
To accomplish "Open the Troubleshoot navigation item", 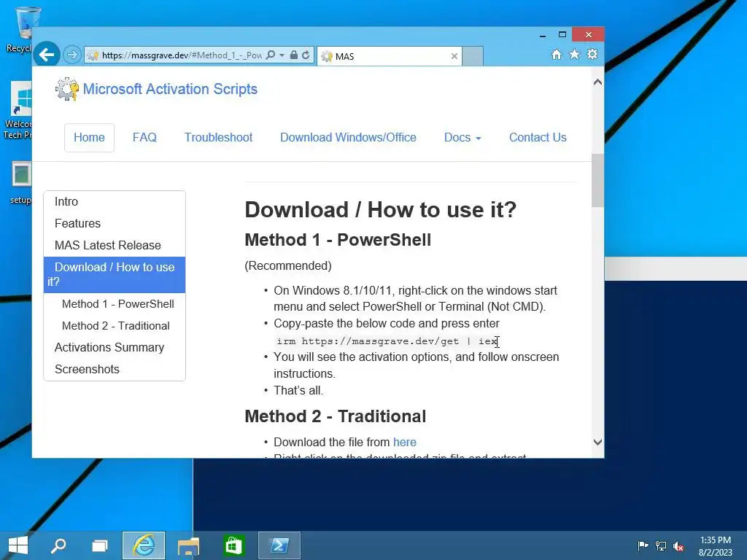I will point(218,138).
